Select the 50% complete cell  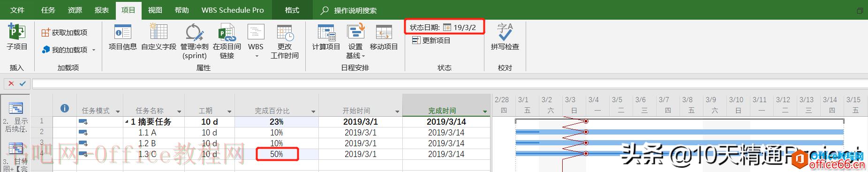pos(277,154)
